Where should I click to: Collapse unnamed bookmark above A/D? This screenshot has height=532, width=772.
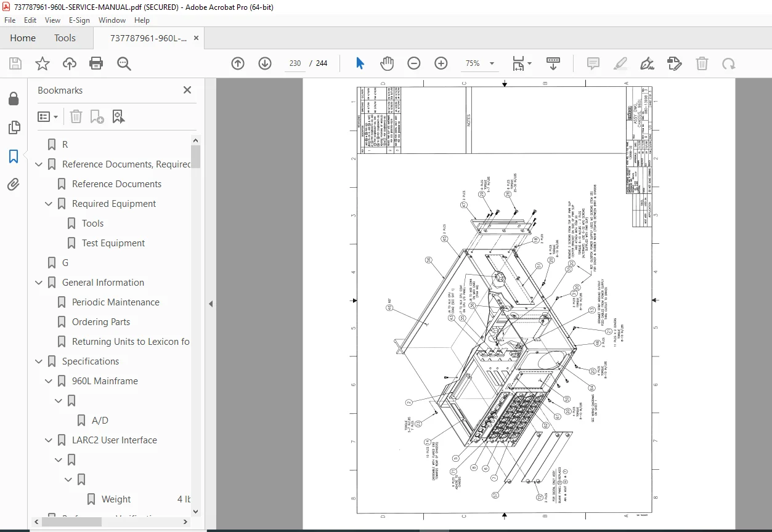(59, 401)
